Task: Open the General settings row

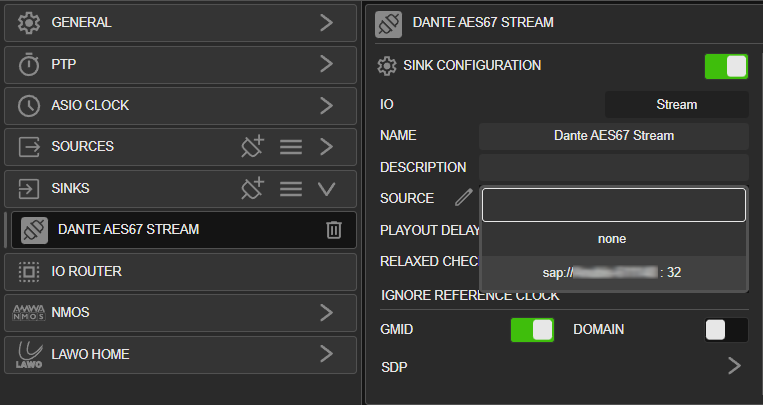Action: [181, 23]
